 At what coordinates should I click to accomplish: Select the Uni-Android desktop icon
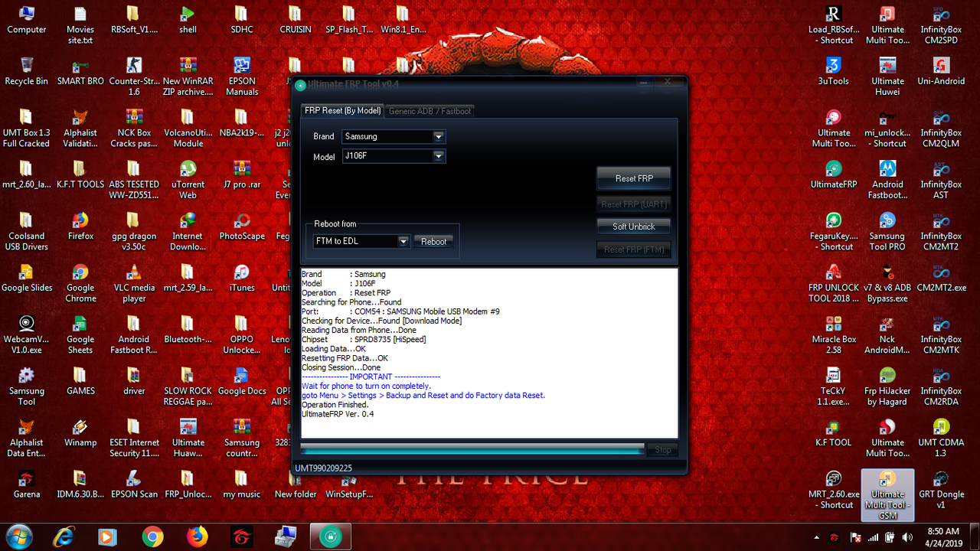point(941,71)
